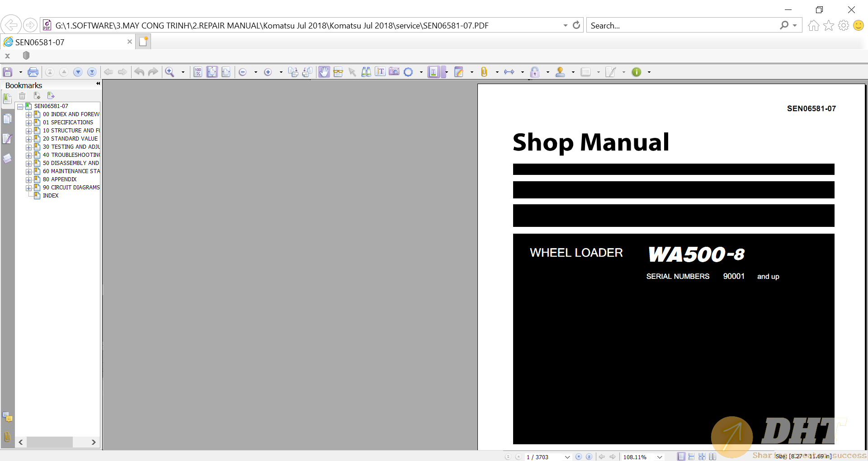Click the delete bookmark trash icon
868x461 pixels.
pos(22,96)
